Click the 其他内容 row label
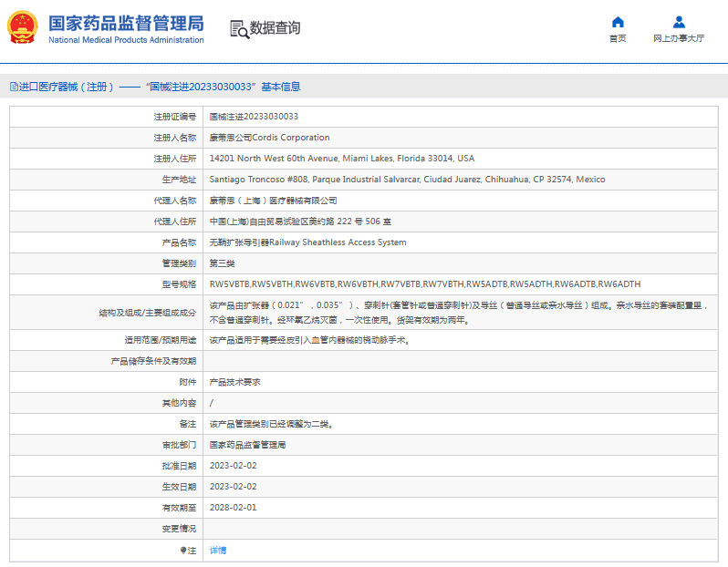The height and width of the screenshot is (567, 728). tap(179, 403)
